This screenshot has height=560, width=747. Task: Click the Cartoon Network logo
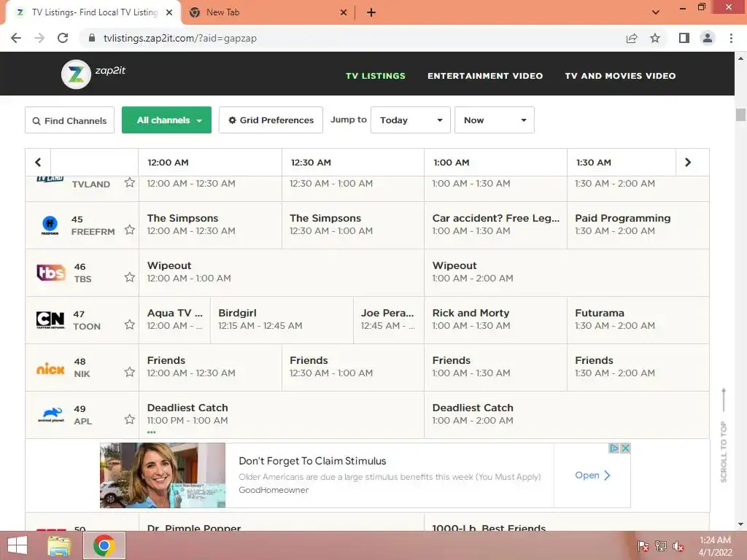50,320
